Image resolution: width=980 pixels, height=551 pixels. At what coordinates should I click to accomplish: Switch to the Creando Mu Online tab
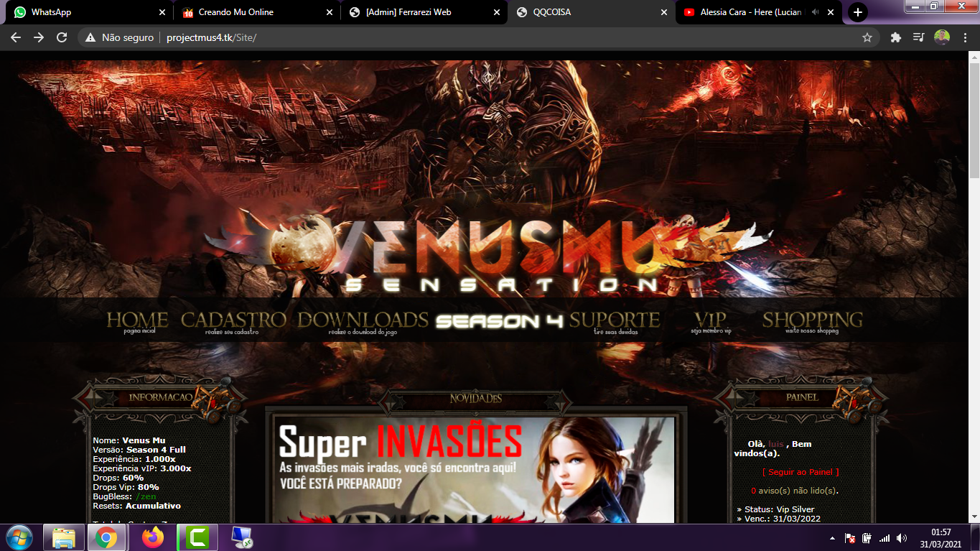255,12
